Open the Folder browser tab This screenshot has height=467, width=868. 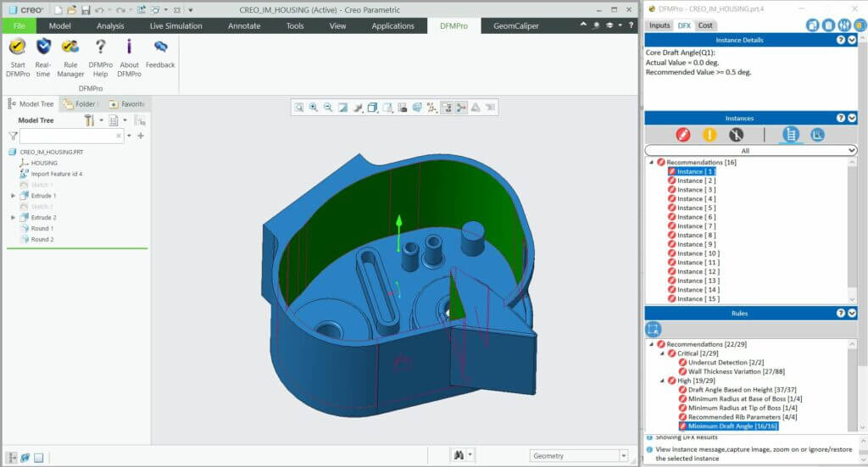81,104
